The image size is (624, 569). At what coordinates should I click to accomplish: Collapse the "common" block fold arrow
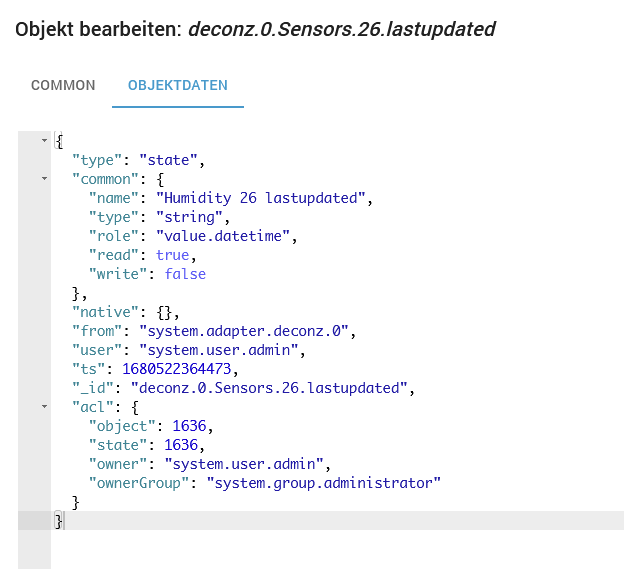tap(44, 179)
